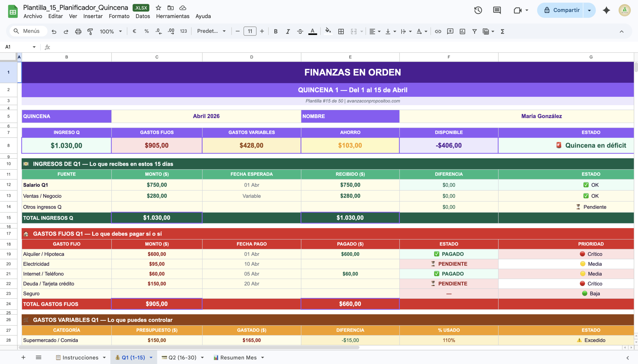This screenshot has width=638, height=364.
Task: Toggle bold formatting
Action: (x=275, y=32)
